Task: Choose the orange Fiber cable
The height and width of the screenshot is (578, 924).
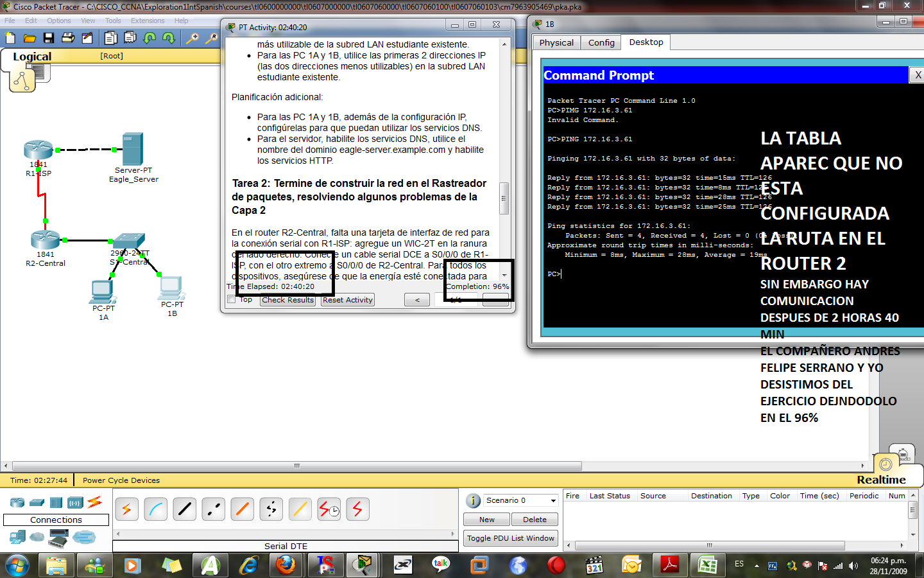Action: pyautogui.click(x=243, y=509)
